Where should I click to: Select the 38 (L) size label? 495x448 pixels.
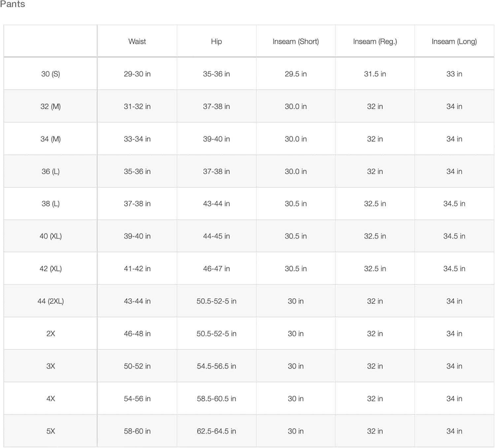[50, 204]
